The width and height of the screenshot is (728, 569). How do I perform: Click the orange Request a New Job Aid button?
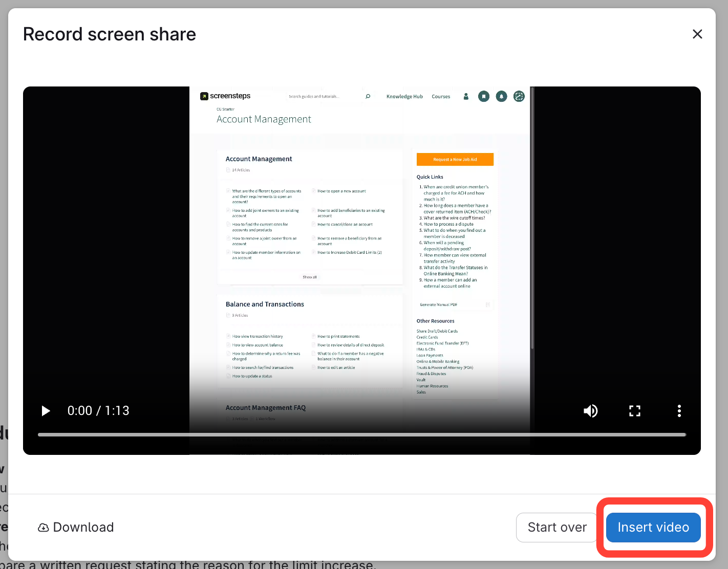pos(455,160)
